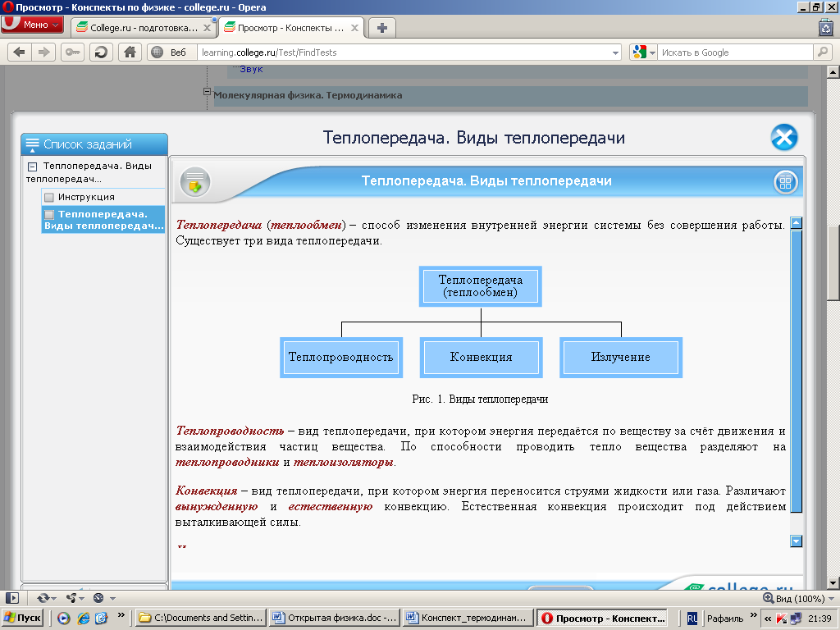The height and width of the screenshot is (630, 840).
Task: Open the Opera Unite icon
Action: 71,598
